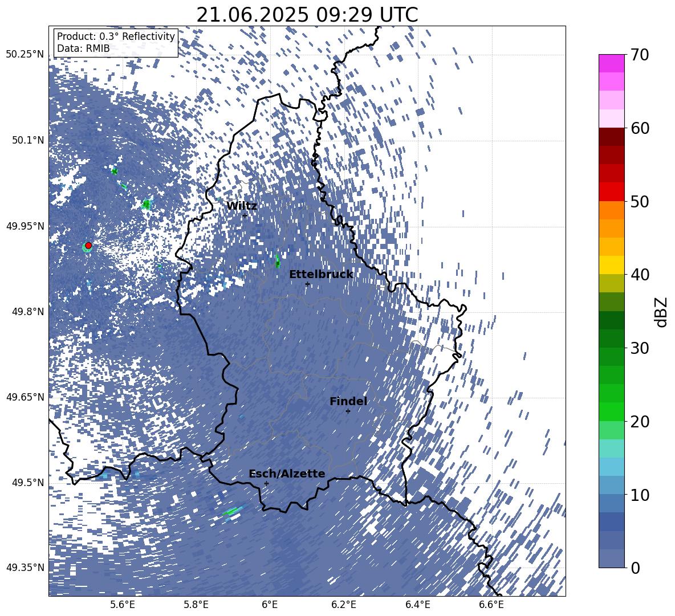Click the red radar location dot
675x616 pixels.
pyautogui.click(x=88, y=245)
